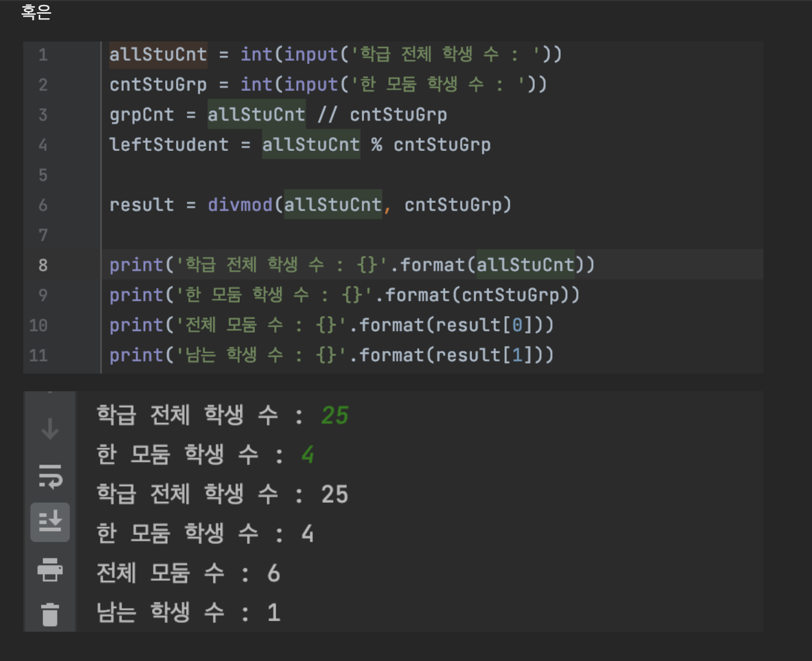Screen dimensions: 812x661
Task: Select the allStuCnt variable on line 1
Action: pyautogui.click(x=159, y=54)
